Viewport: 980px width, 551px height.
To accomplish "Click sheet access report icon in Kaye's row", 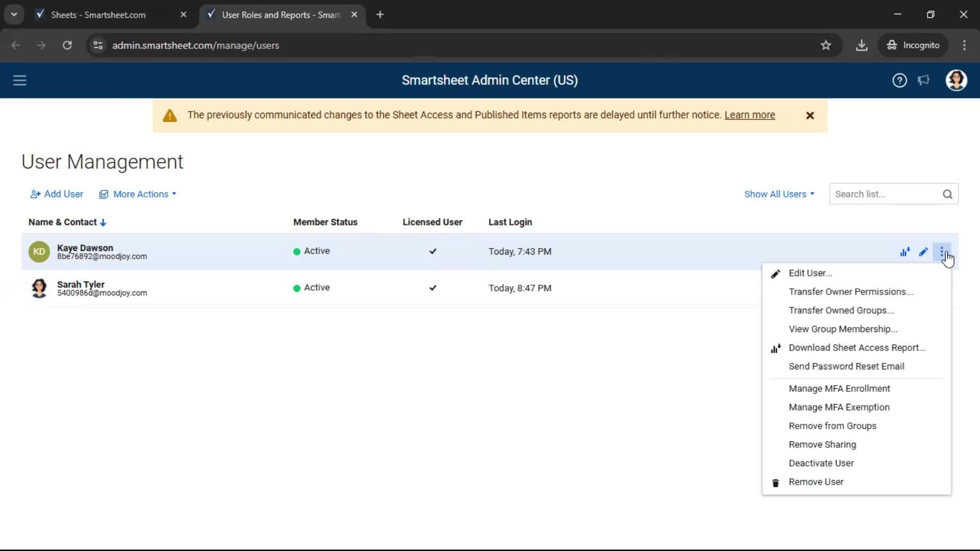I will tap(905, 252).
